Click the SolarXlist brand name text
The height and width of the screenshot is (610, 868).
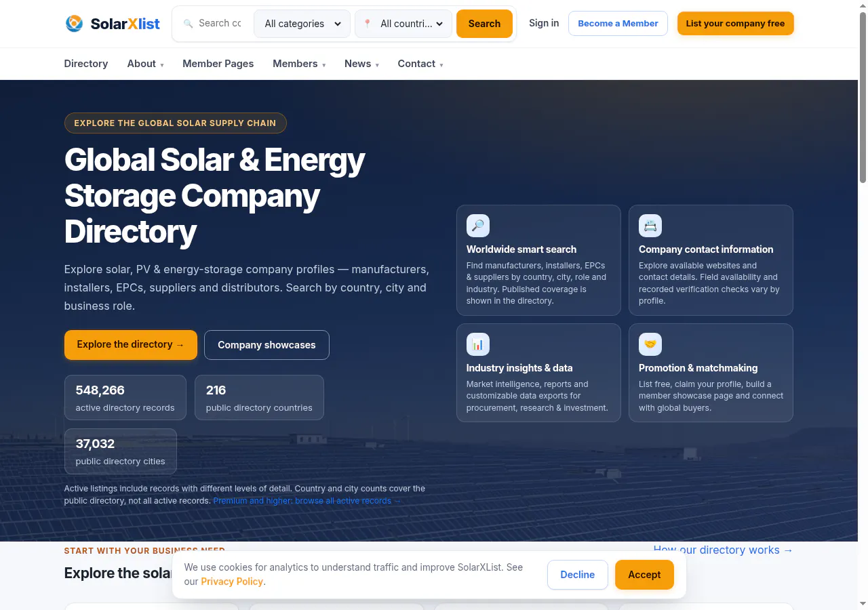[x=125, y=24]
